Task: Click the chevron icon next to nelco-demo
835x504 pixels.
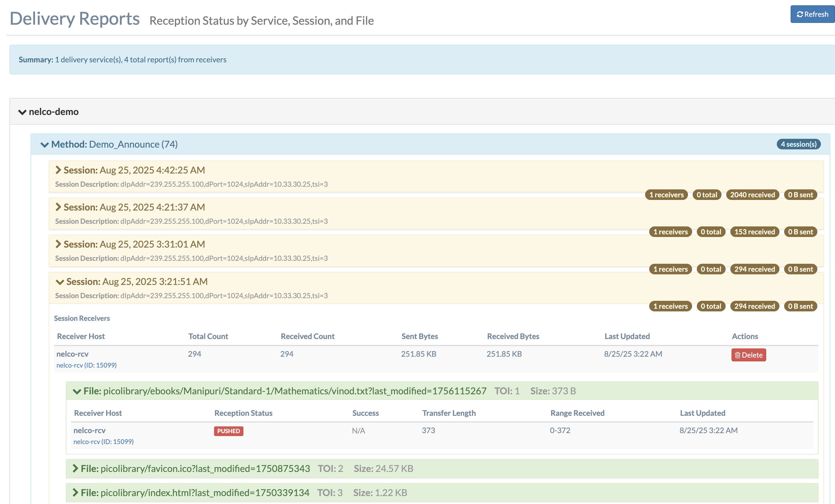Action: [x=22, y=111]
